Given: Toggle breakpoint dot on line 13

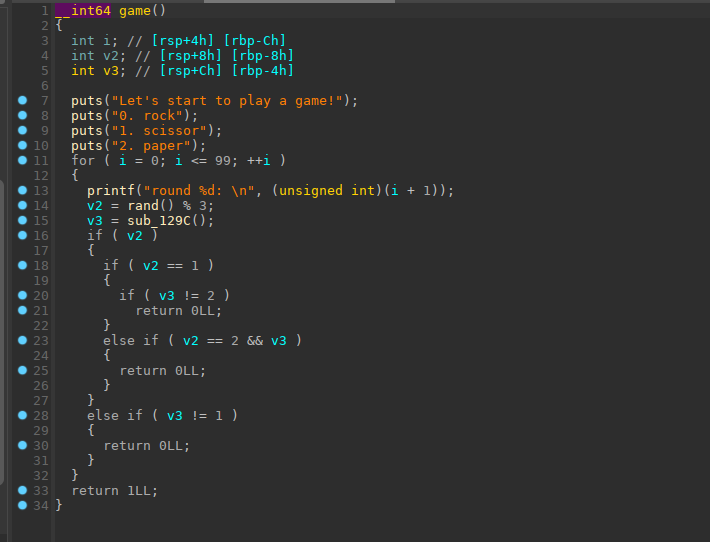Looking at the screenshot, I should pyautogui.click(x=22, y=190).
